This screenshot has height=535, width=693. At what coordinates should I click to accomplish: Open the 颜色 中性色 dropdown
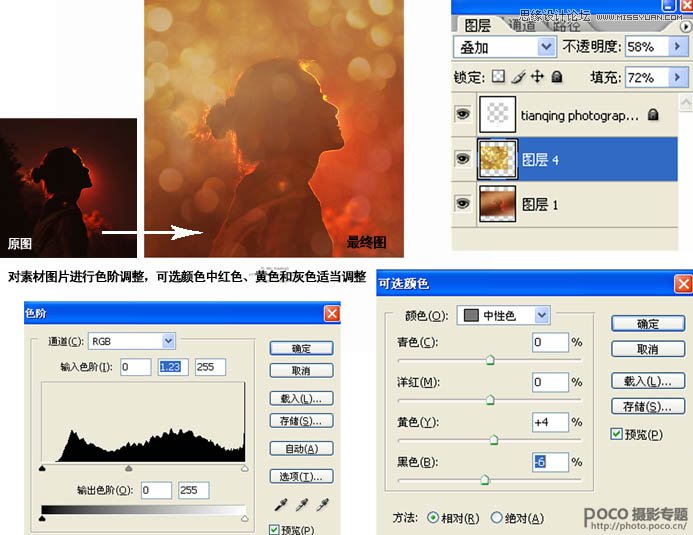coord(542,315)
